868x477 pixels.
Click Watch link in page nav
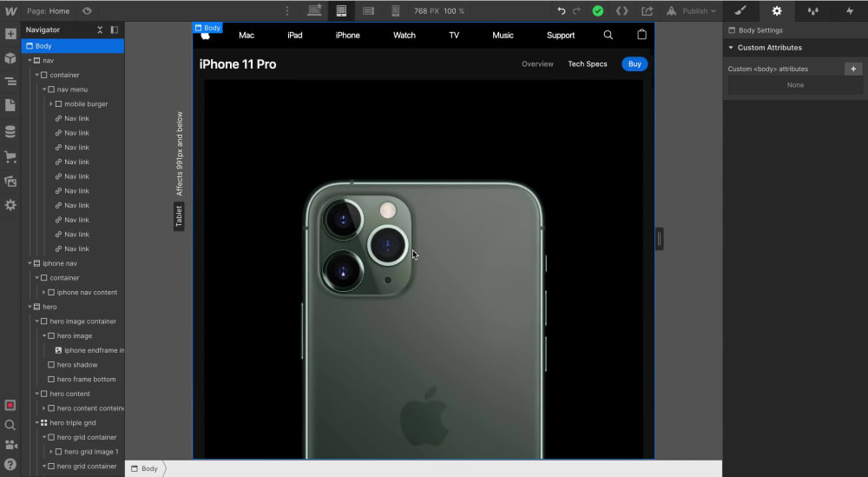[x=404, y=35]
